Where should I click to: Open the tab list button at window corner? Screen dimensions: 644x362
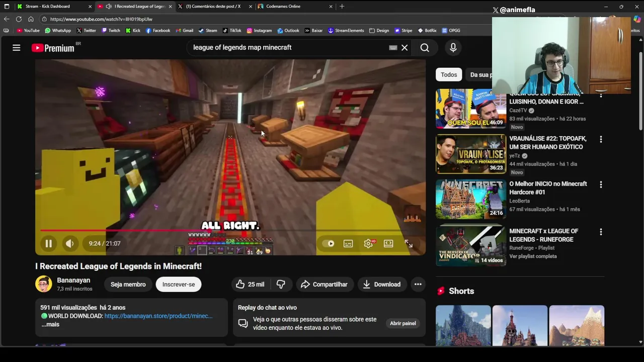(7, 7)
